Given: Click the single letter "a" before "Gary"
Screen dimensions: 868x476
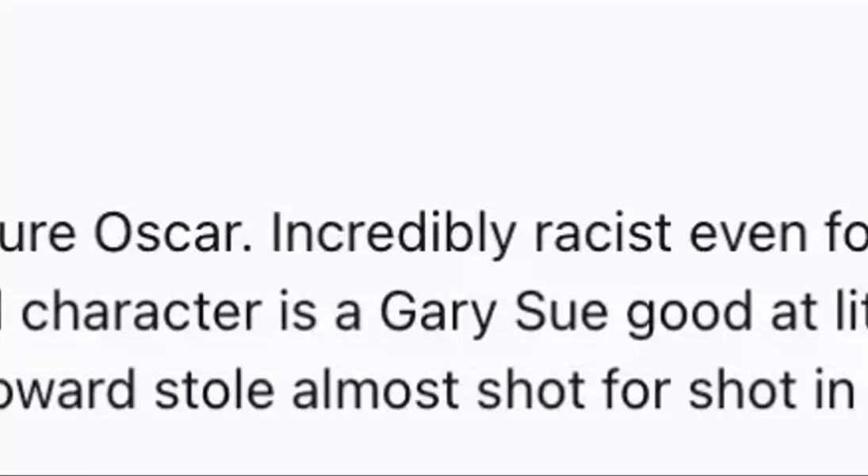Looking at the screenshot, I should coord(348,313).
